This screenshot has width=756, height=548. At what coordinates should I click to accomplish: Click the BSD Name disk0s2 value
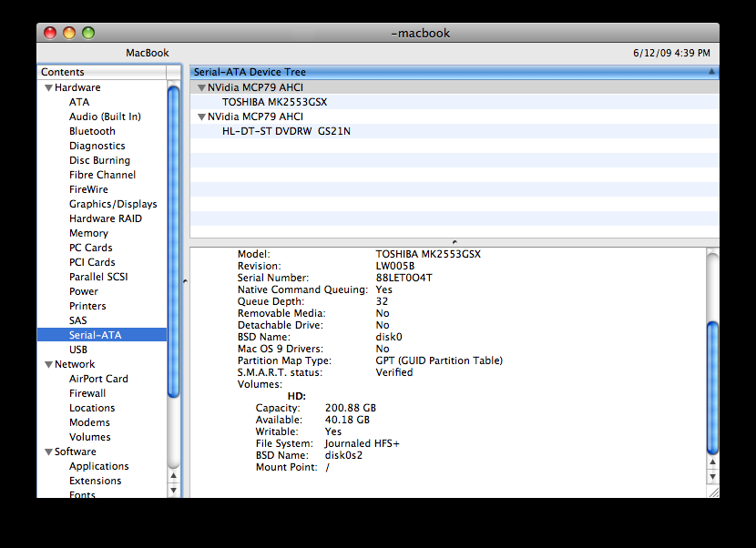343,455
